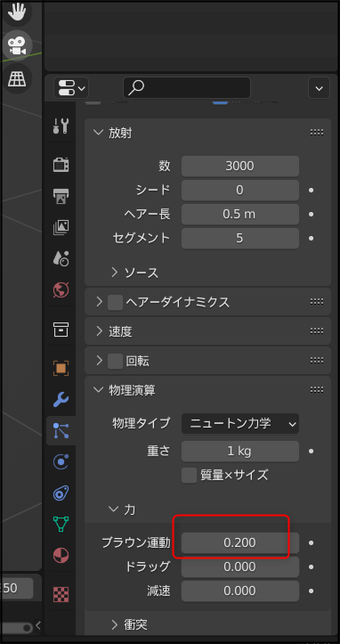Open the Physics properties tab
This screenshot has width=340, height=644.
click(x=61, y=461)
